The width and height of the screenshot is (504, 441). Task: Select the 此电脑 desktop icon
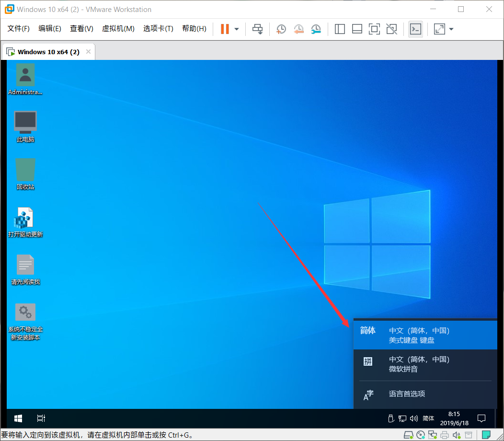(x=25, y=127)
